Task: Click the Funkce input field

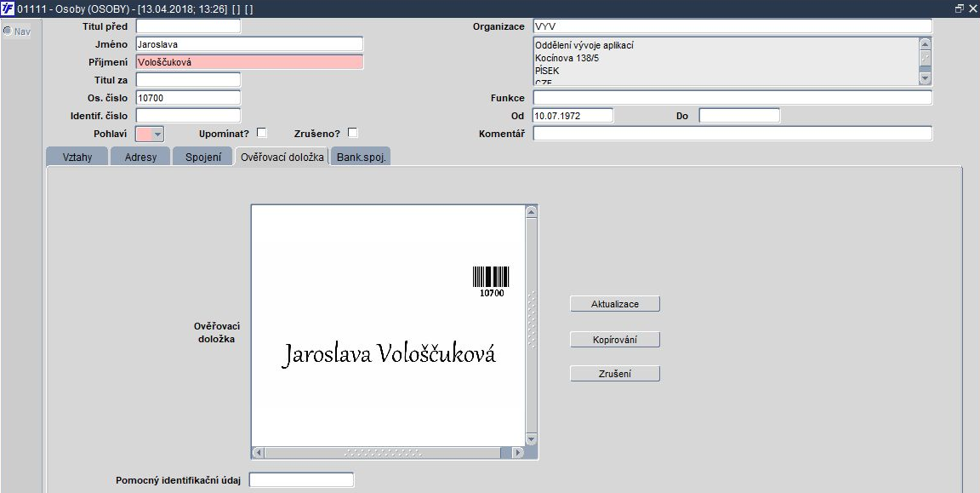Action: click(x=732, y=98)
